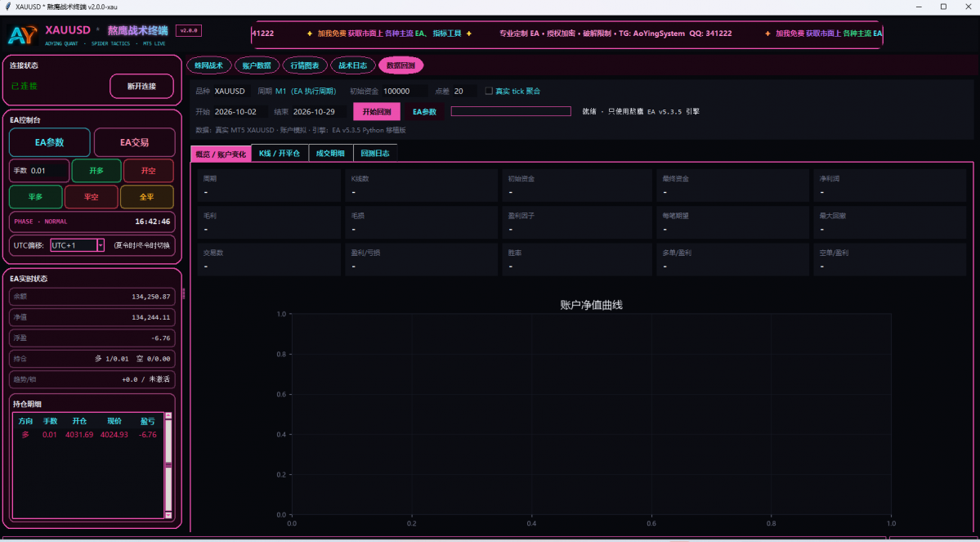The width and height of the screenshot is (980, 542).
Task: Open EA参数 in the EA控制台 panel
Action: click(49, 142)
